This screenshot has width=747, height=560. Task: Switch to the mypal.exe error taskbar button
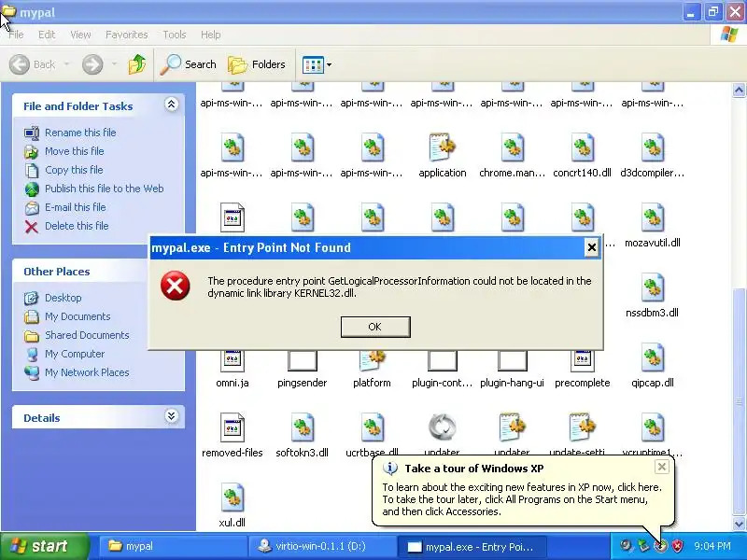coord(471,546)
